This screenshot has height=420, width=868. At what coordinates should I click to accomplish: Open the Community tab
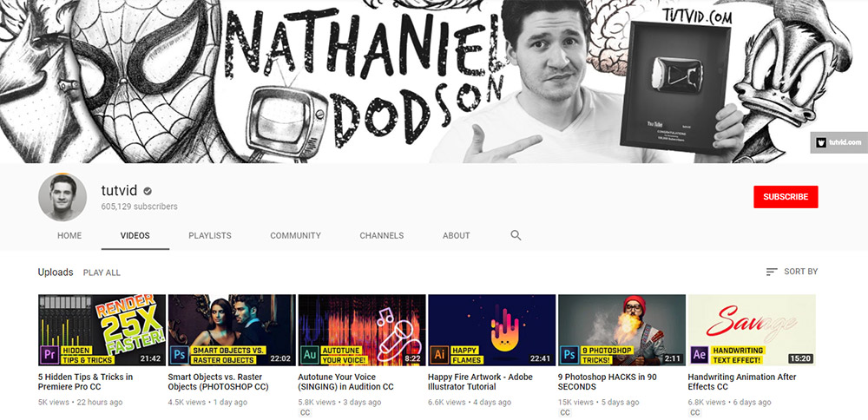pyautogui.click(x=295, y=235)
